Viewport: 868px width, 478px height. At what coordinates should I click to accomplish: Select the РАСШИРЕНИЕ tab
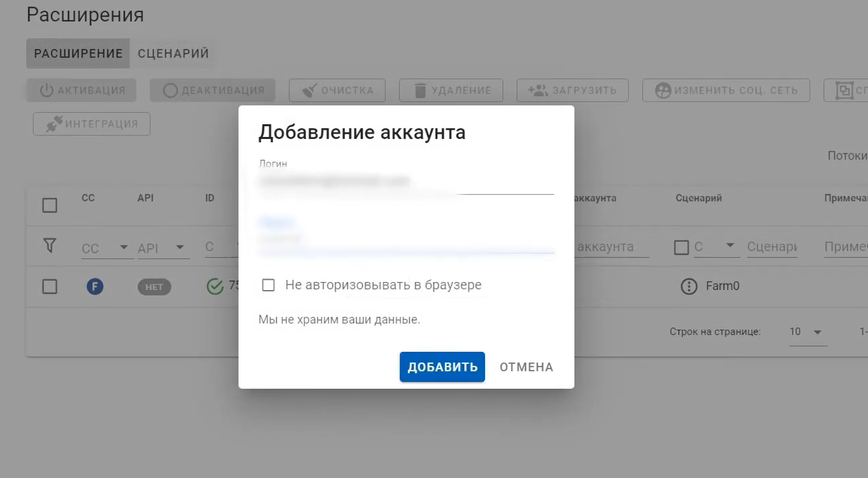tap(78, 54)
